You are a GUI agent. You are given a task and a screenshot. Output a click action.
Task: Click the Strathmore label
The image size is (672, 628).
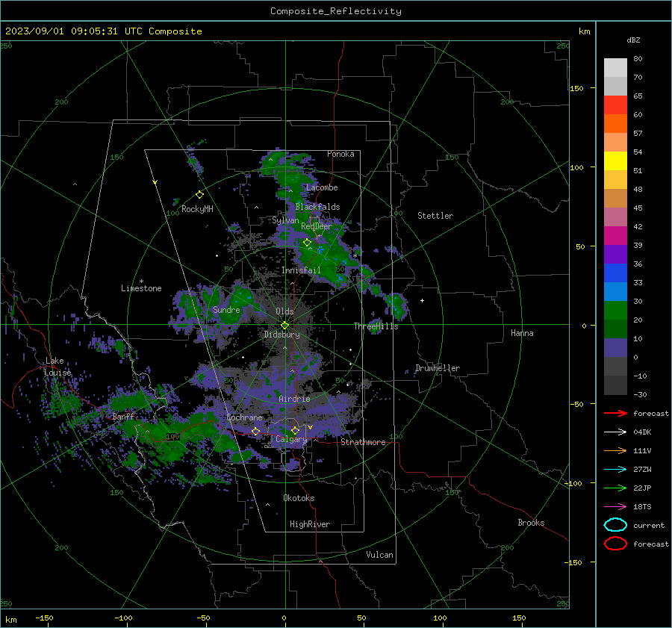point(363,442)
